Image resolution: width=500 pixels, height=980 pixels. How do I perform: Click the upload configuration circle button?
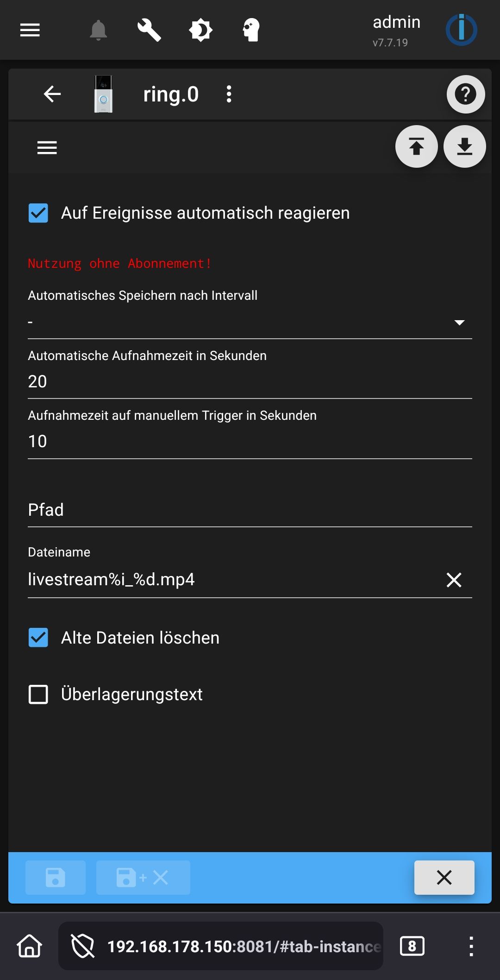416,147
